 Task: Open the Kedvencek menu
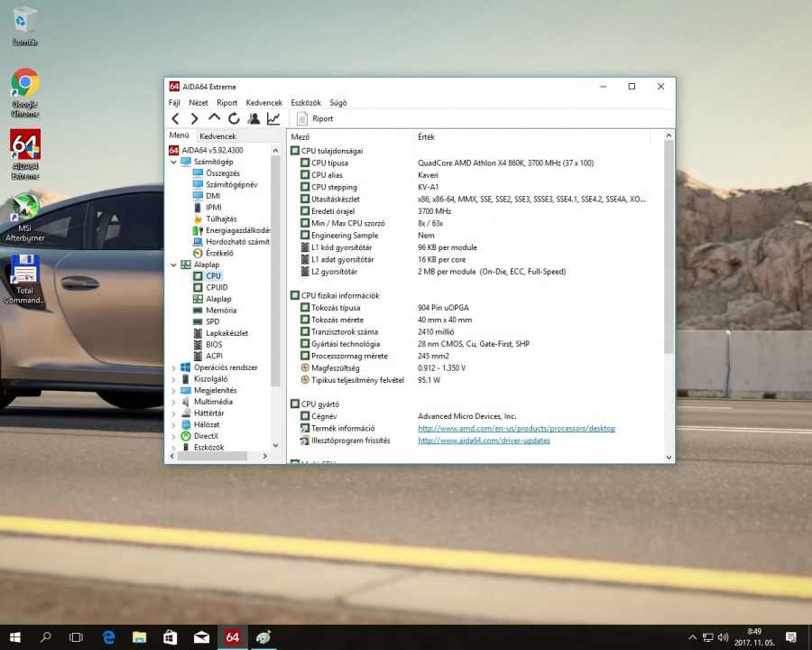[264, 103]
